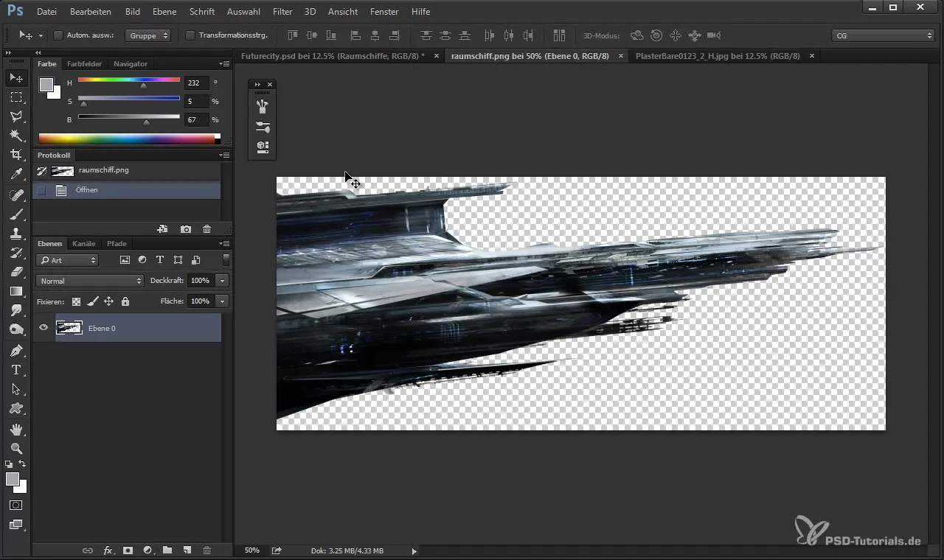Select the Type tool
The height and width of the screenshot is (560, 944).
(x=16, y=370)
